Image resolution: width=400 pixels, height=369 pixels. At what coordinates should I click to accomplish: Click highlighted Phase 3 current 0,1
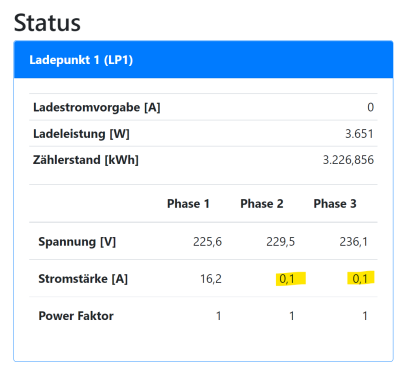tap(360, 279)
